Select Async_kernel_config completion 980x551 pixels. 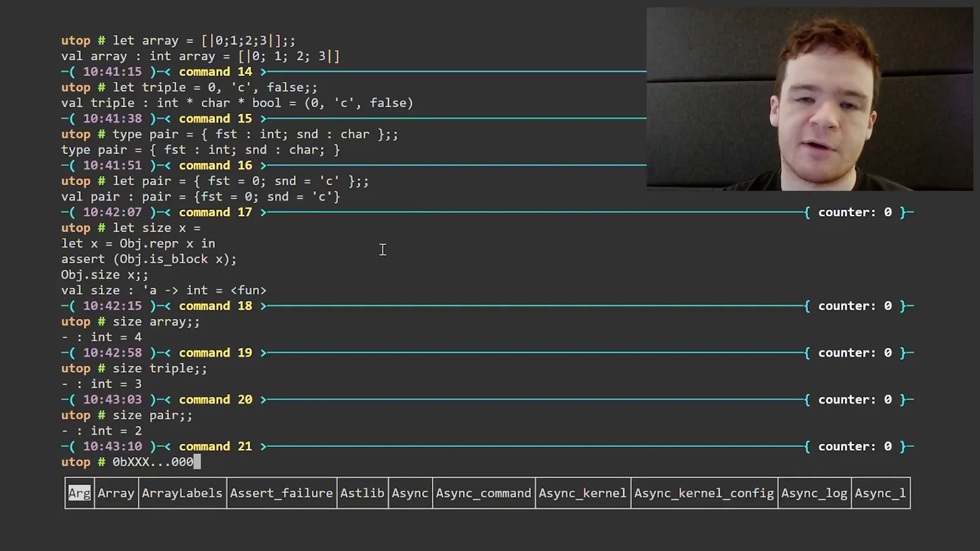pyautogui.click(x=704, y=493)
